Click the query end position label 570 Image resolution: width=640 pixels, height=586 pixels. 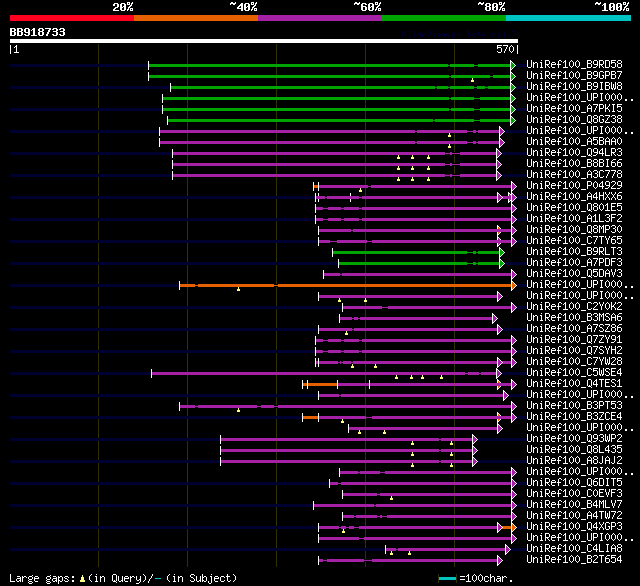click(505, 49)
